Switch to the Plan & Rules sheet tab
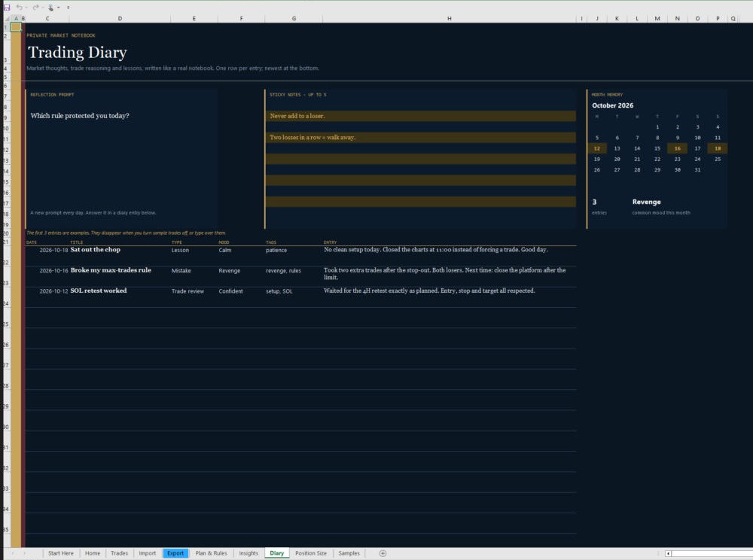Image resolution: width=753 pixels, height=560 pixels. [212, 553]
